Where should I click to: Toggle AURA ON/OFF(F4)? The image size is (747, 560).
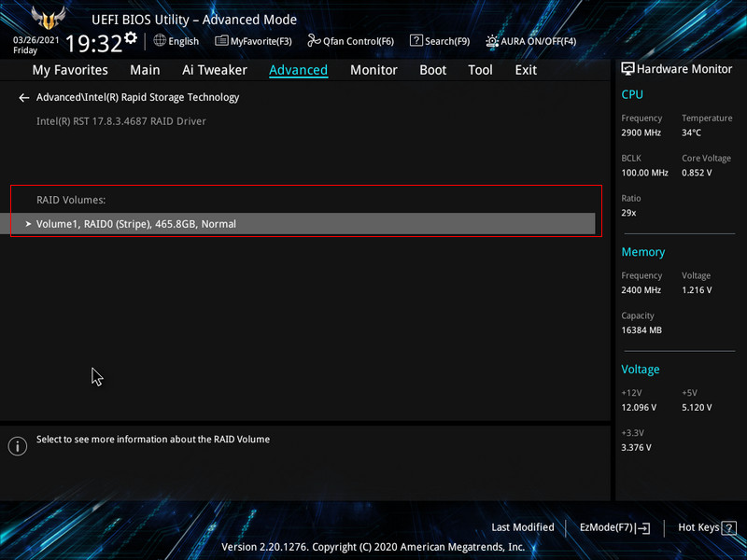530,41
